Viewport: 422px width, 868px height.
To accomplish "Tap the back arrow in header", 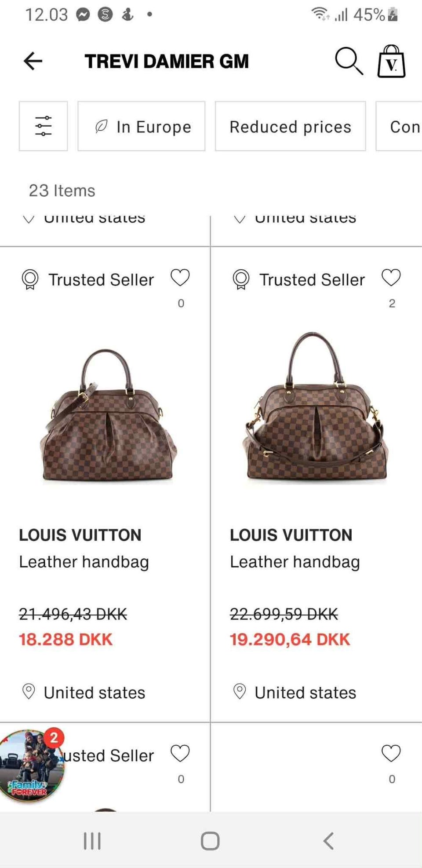I will tap(33, 61).
